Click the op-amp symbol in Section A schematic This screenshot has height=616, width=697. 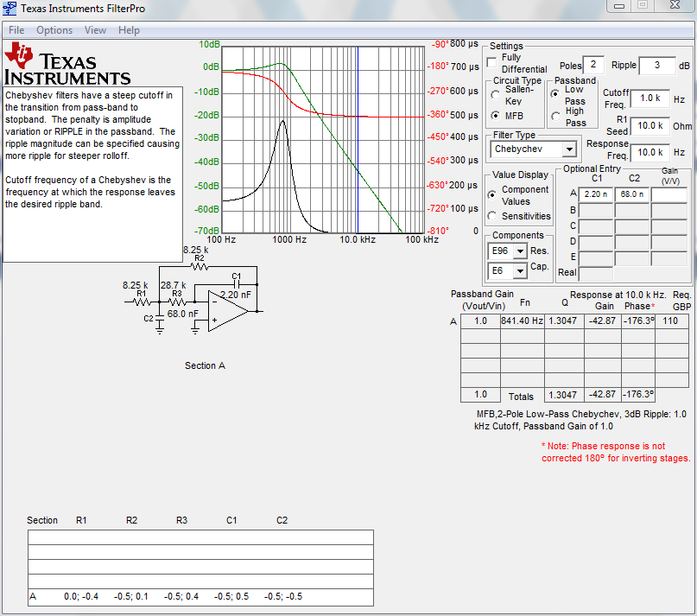(228, 311)
